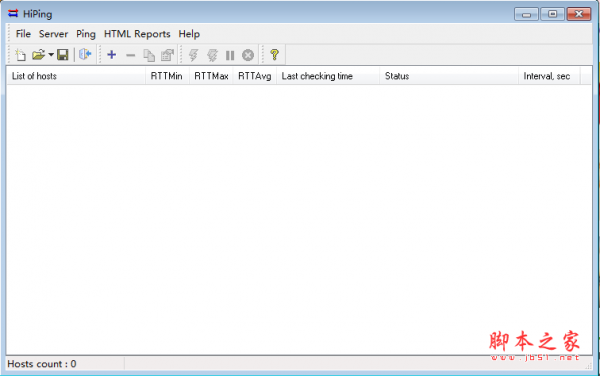
Task: Open the Help menu
Action: click(189, 34)
